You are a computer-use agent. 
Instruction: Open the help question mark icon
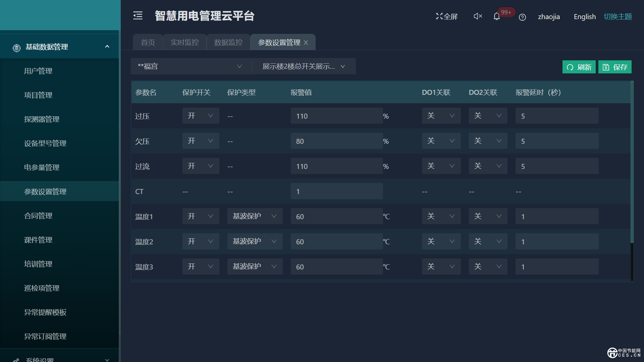coord(522,17)
